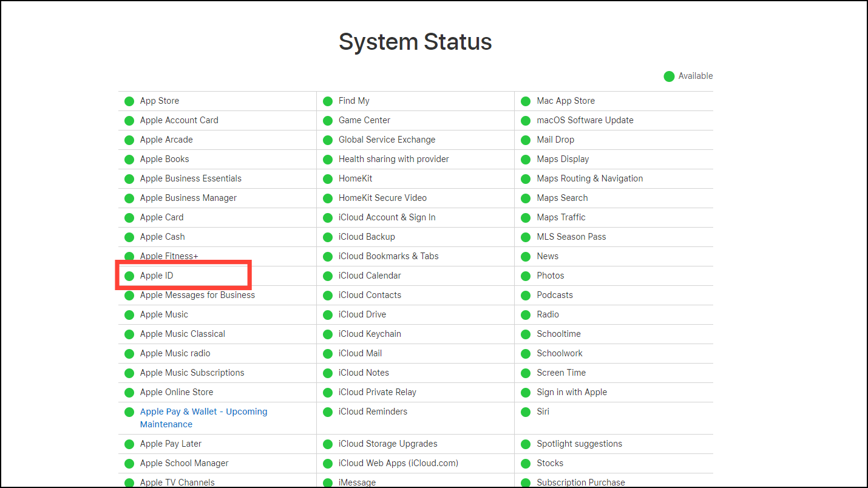Click the iCloud Reminders text
The width and height of the screenshot is (868, 488).
[x=373, y=412]
